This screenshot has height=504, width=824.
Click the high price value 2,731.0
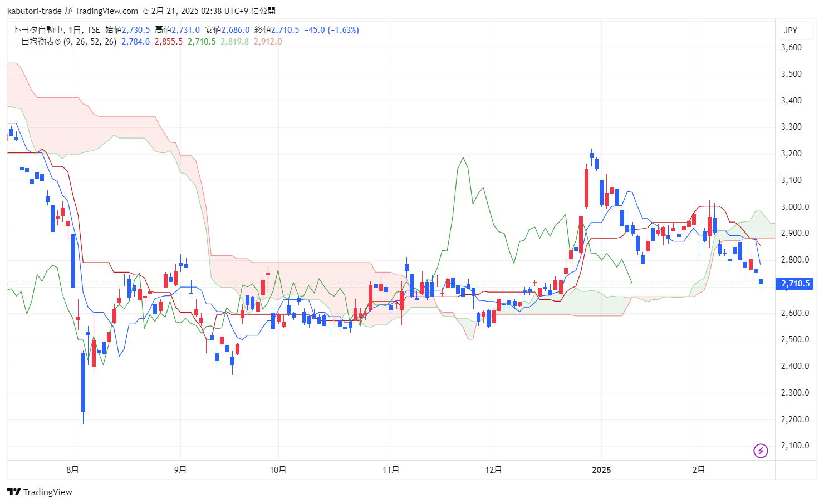[185, 30]
